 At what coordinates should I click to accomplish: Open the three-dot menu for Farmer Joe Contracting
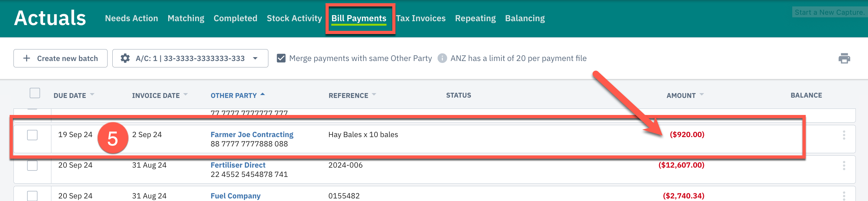844,135
